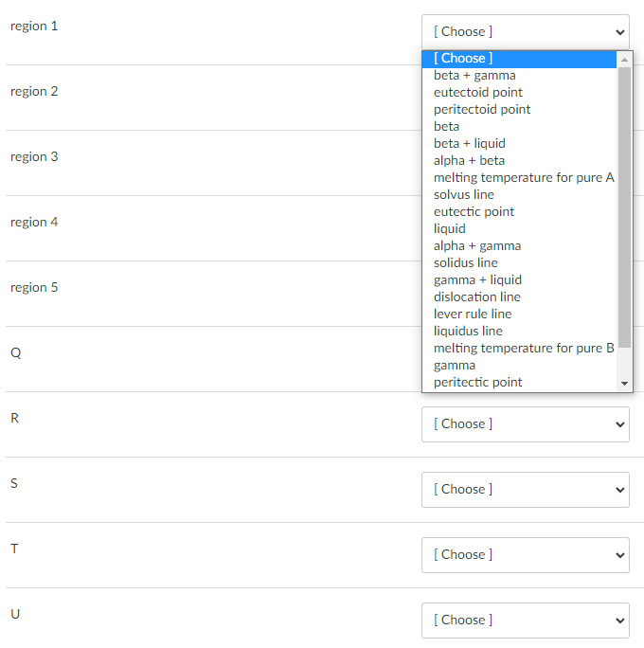Expand the S answer dropdown
The height and width of the screenshot is (648, 644).
tap(525, 489)
